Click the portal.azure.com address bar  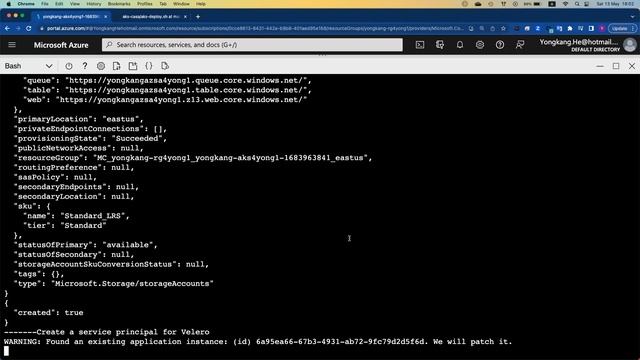[x=253, y=29]
